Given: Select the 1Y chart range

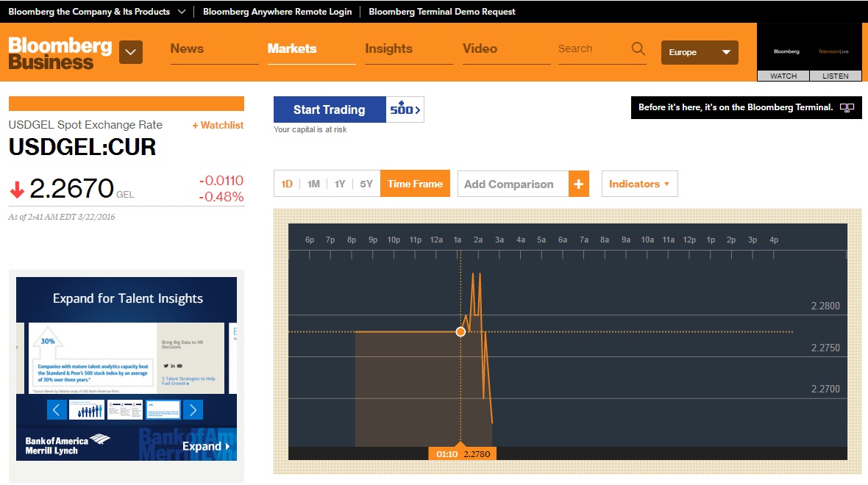Looking at the screenshot, I should click(x=340, y=184).
